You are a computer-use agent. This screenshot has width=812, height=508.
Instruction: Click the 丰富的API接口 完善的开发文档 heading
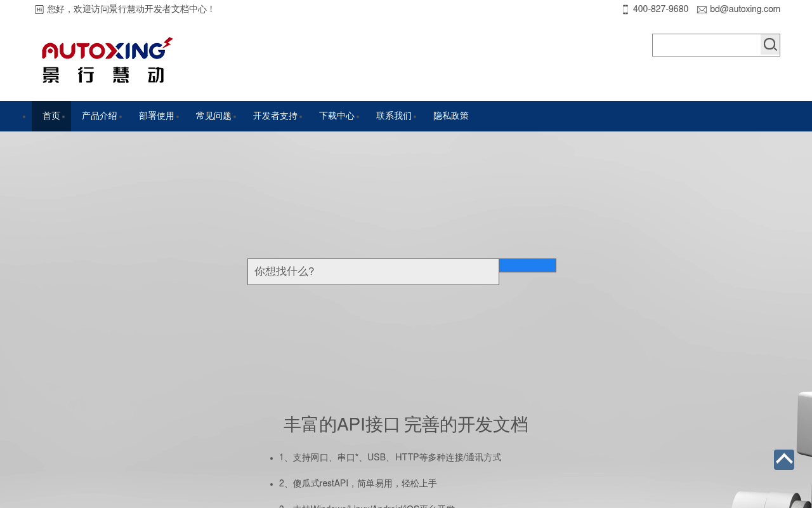point(406,425)
